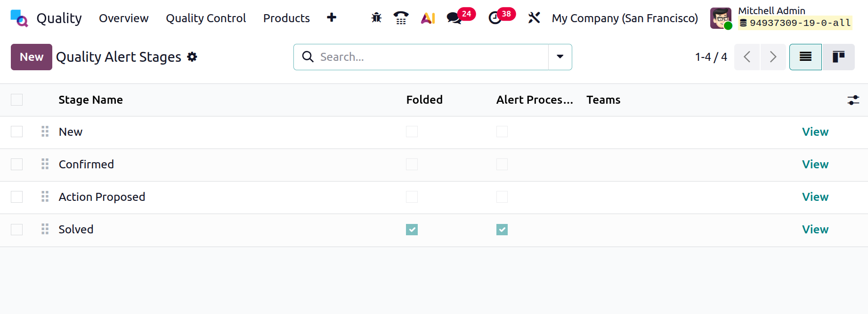Toggle the Folded checkbox for Solved

412,230
